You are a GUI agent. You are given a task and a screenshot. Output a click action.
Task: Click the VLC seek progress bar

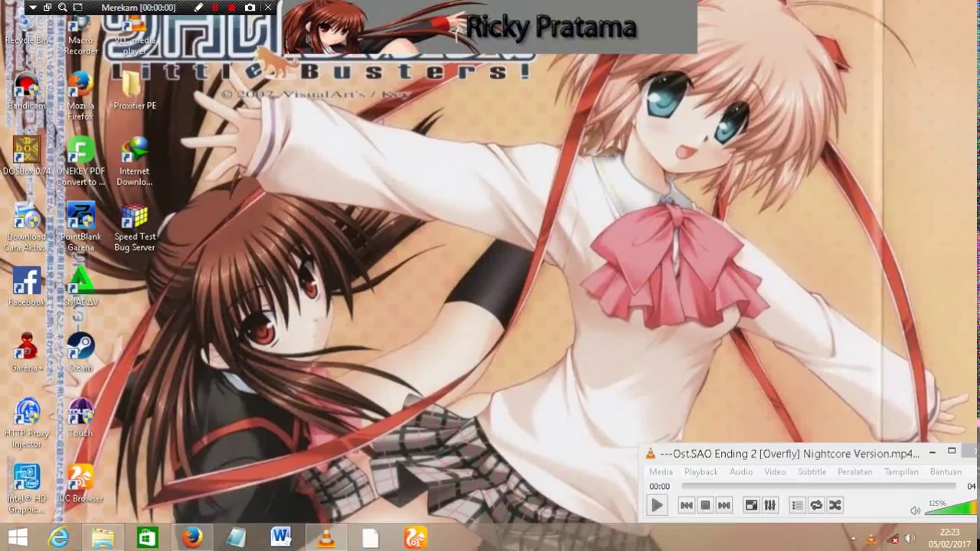(x=818, y=486)
